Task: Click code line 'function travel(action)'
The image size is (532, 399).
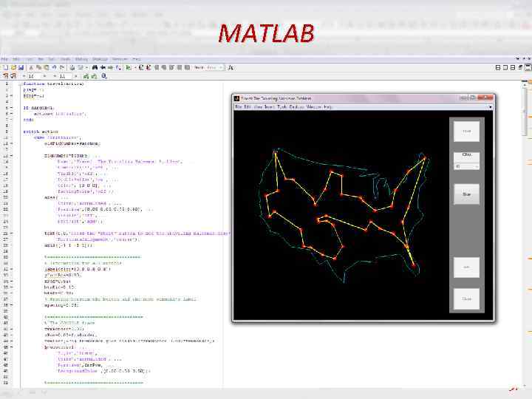Action: click(x=53, y=83)
